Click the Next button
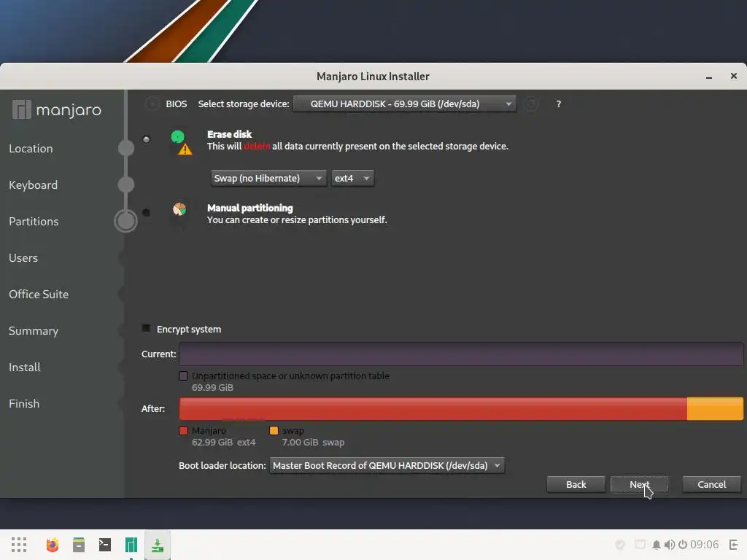Viewport: 747px width, 560px height. [639, 484]
